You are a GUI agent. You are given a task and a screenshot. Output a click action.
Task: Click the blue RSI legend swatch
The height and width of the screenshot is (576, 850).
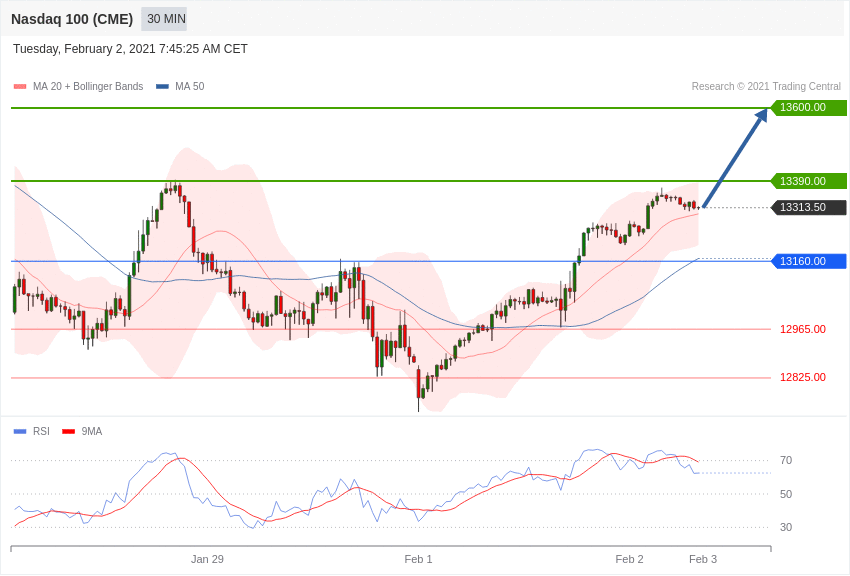(x=20, y=431)
